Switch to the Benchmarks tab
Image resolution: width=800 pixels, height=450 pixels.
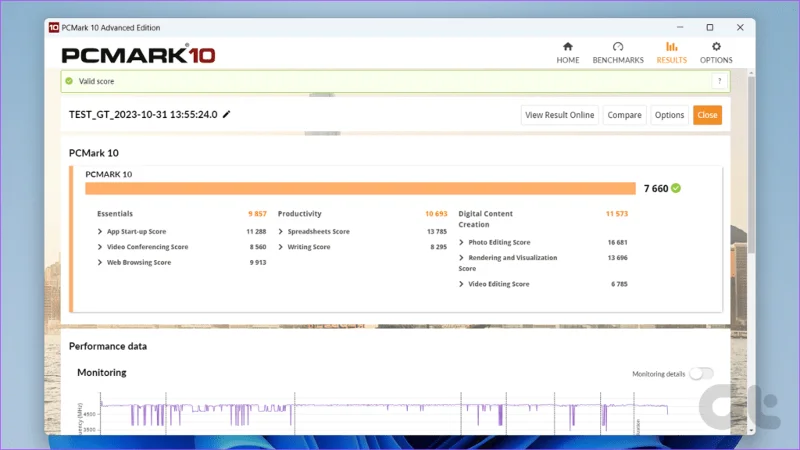click(x=618, y=53)
